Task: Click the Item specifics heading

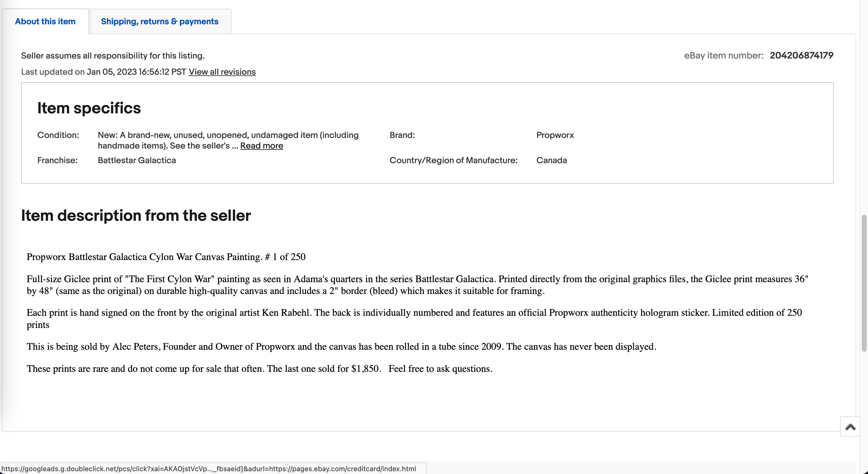Action: tap(89, 108)
